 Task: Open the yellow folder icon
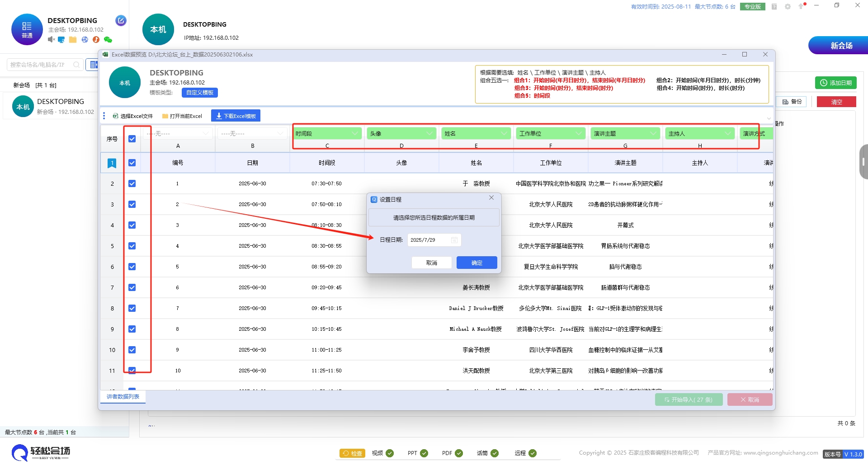point(73,40)
